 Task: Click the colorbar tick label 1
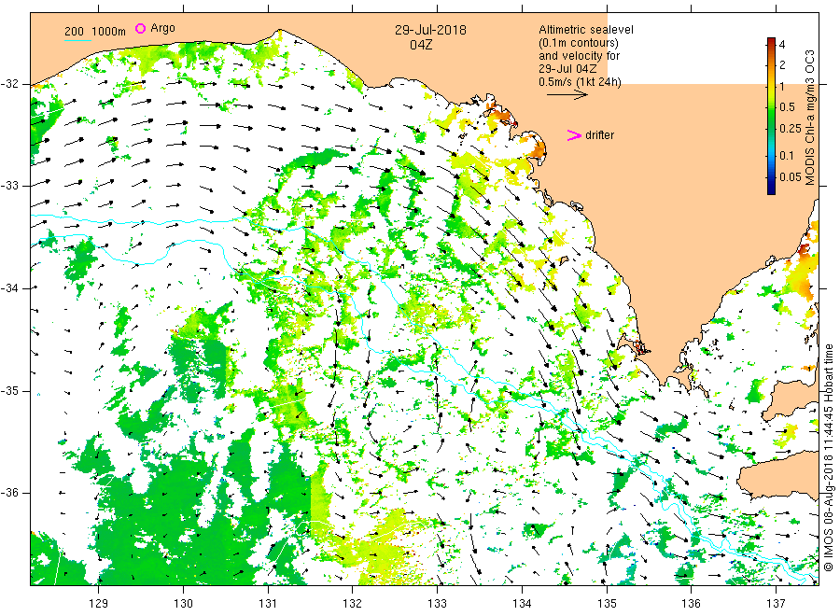pos(782,86)
